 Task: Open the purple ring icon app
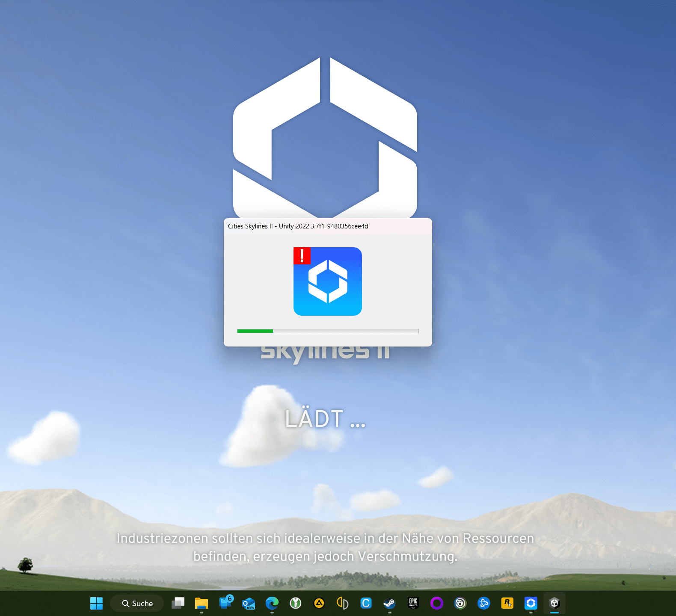[437, 603]
